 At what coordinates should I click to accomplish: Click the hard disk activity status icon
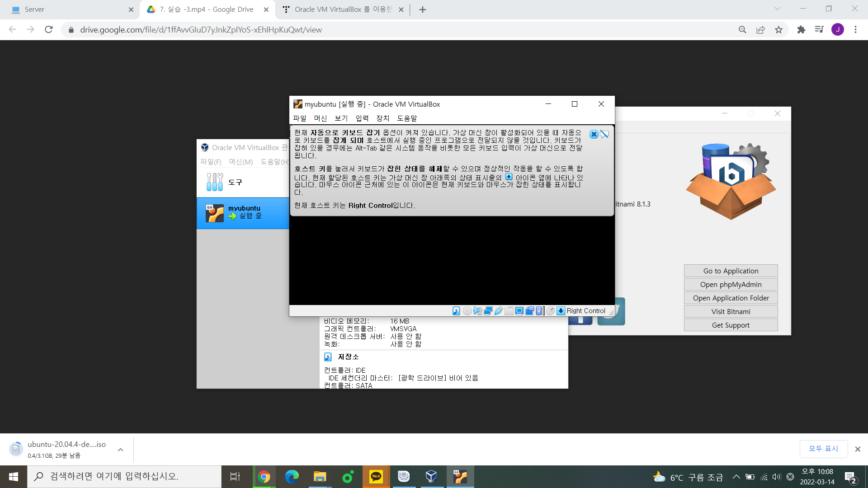point(456,311)
